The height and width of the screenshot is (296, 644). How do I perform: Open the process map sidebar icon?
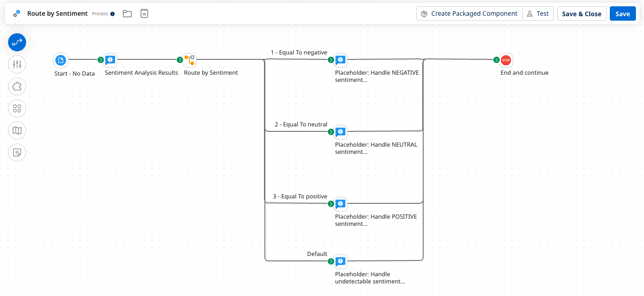click(17, 130)
